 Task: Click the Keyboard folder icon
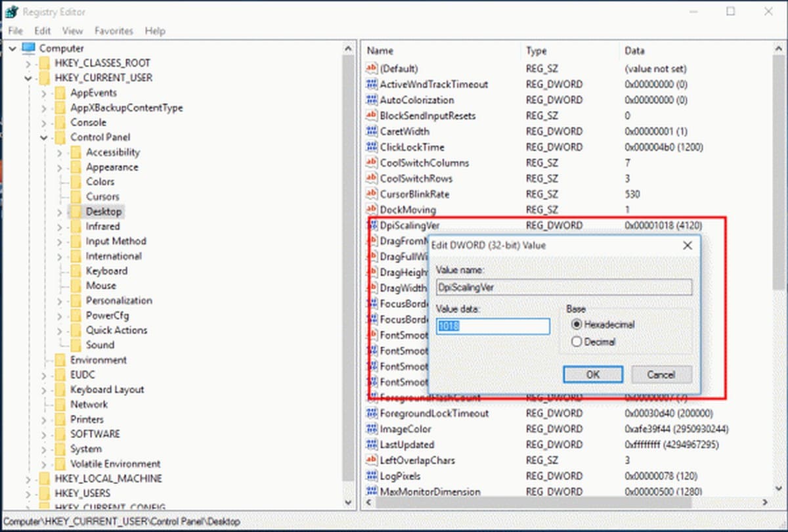click(x=76, y=271)
